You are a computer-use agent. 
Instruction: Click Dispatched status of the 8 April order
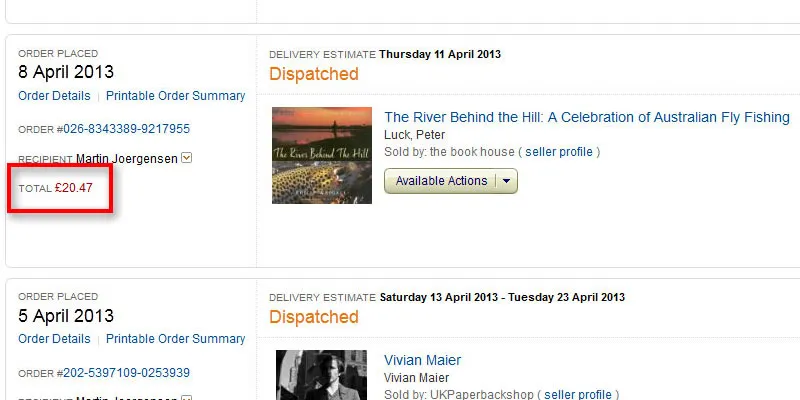click(x=313, y=74)
